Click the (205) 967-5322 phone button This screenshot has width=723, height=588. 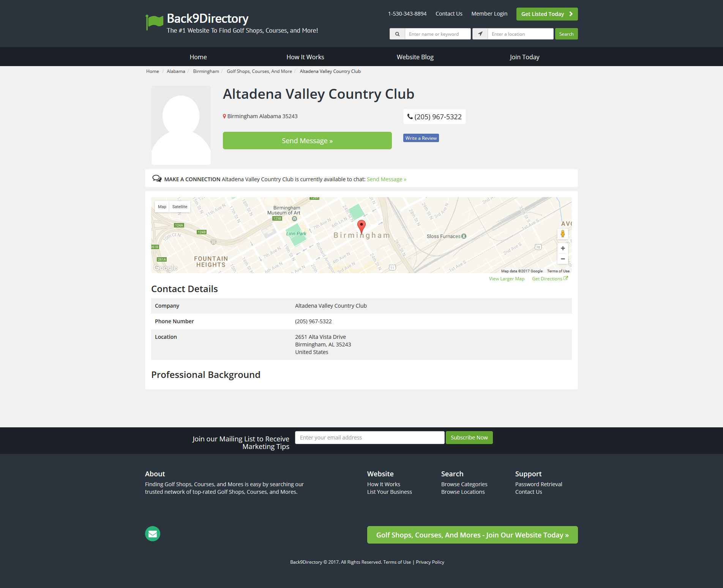(x=434, y=117)
